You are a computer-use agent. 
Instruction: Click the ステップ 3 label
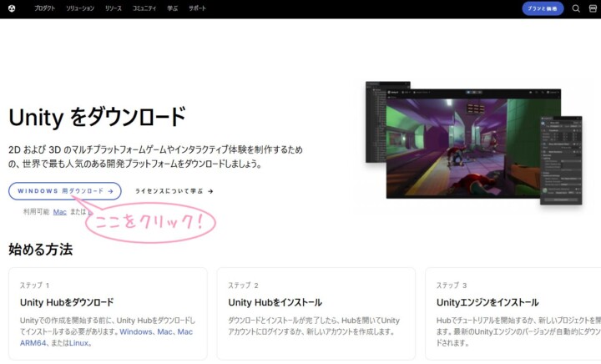(452, 285)
